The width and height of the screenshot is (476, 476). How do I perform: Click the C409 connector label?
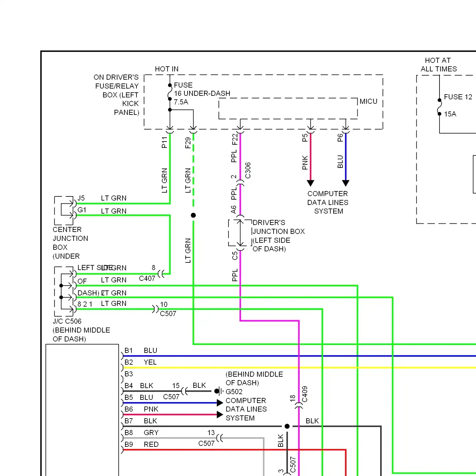[305, 394]
